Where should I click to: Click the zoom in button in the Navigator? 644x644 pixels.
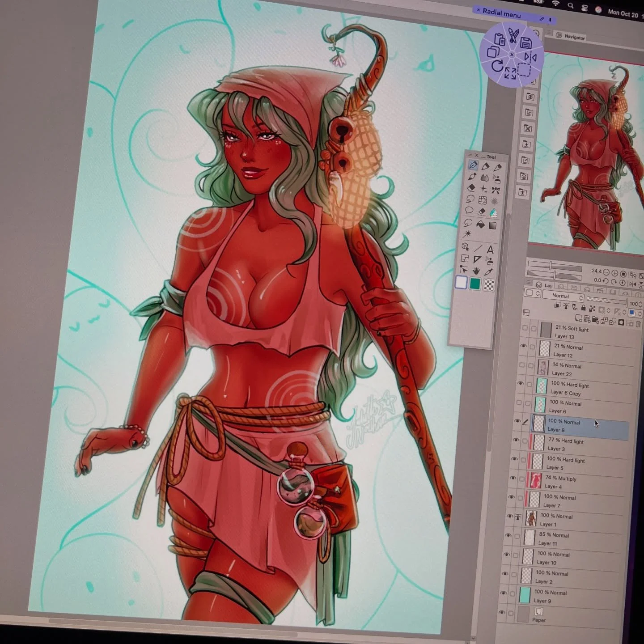(x=614, y=273)
